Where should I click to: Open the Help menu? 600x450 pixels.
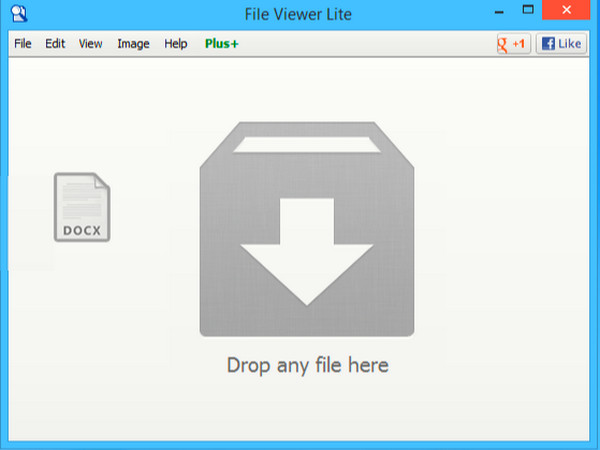pyautogui.click(x=176, y=44)
